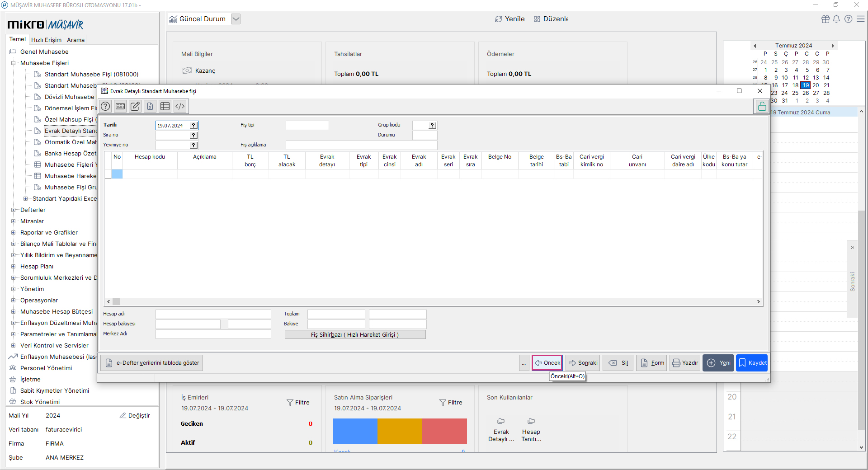
Task: Collapse the Muhasebe Fişleri tree node
Action: click(14, 63)
